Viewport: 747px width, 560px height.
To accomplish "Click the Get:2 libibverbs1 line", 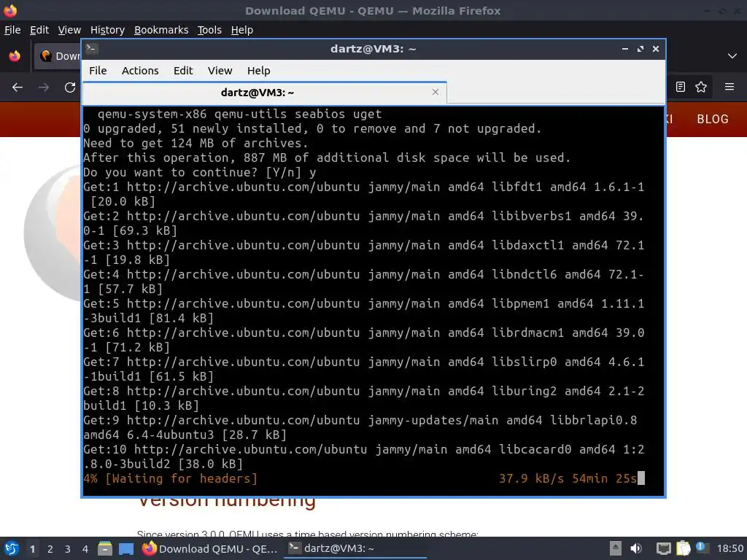I will [363, 223].
